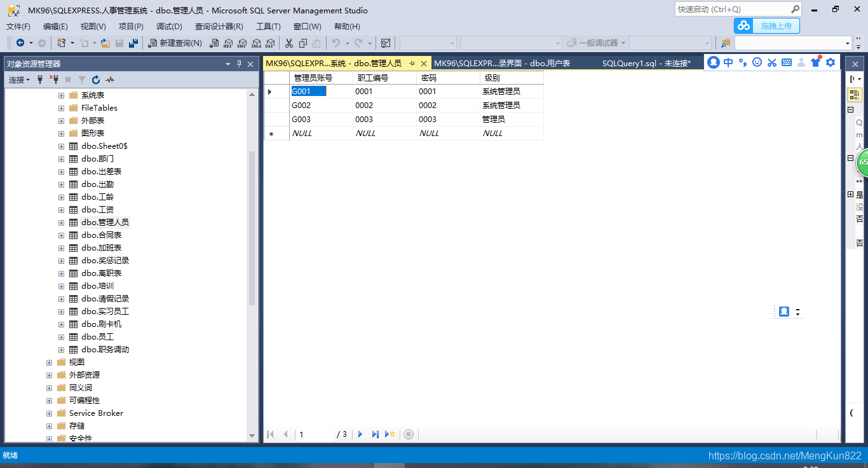The width and height of the screenshot is (868, 468).
Task: Open the 工具(T) menu
Action: (x=268, y=26)
